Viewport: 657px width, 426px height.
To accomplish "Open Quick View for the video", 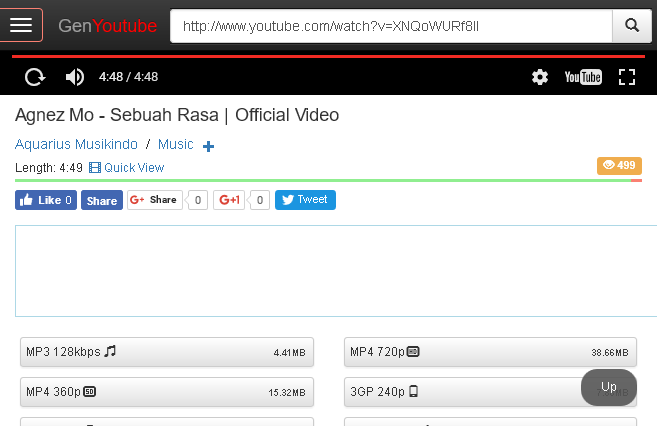I will 127,168.
